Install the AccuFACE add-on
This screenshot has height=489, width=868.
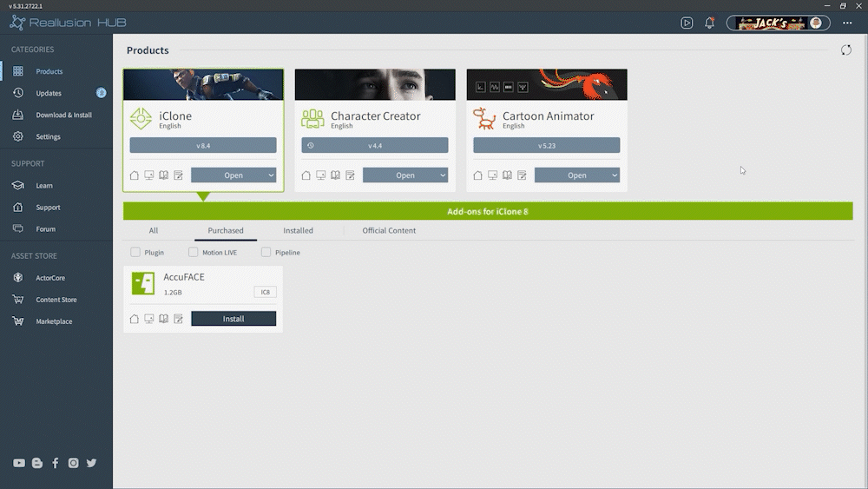click(233, 319)
